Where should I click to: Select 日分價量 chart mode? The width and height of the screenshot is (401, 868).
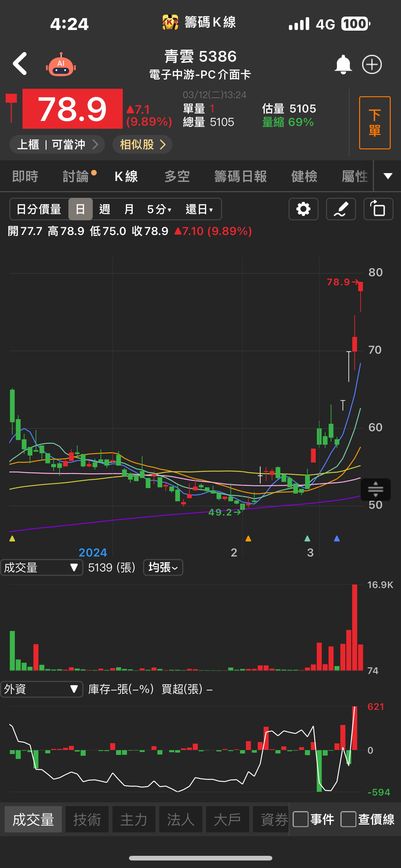(x=39, y=209)
